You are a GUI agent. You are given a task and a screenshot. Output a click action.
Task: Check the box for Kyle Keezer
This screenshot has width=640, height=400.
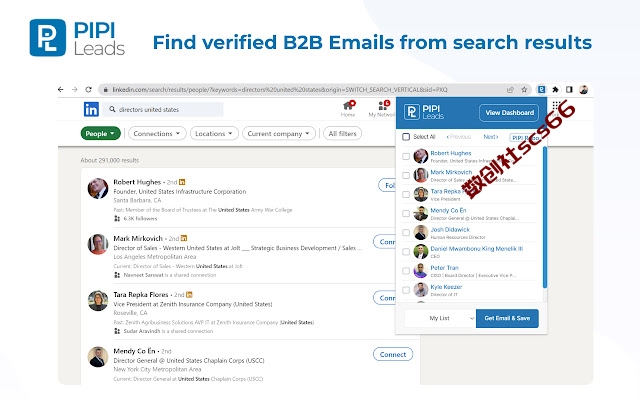point(406,290)
